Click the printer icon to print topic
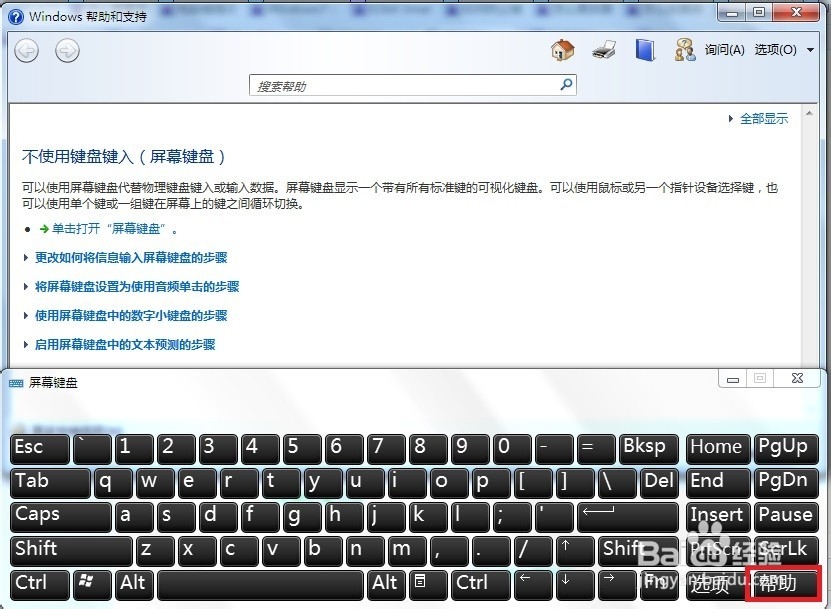Viewport: 831px width, 609px height. tap(604, 50)
